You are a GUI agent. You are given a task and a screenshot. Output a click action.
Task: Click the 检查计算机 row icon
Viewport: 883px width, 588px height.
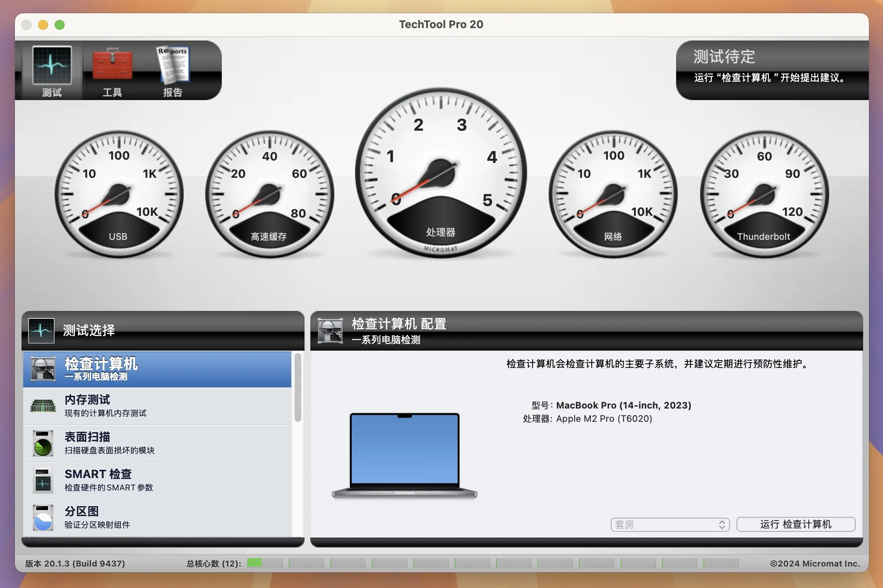coord(43,369)
